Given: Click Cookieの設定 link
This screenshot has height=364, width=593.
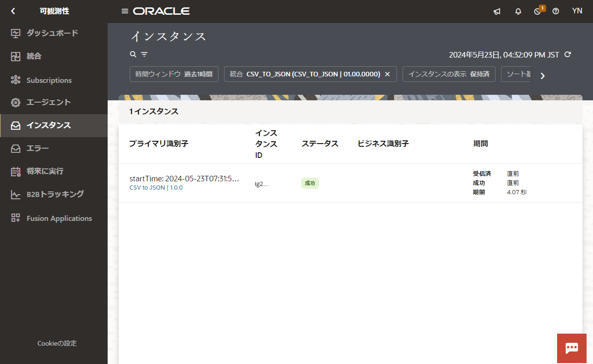Looking at the screenshot, I should [57, 343].
